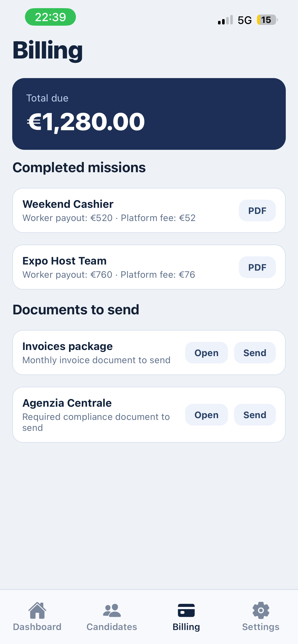Select the Expo Host Team mission title
The width and height of the screenshot is (298, 644).
[x=64, y=261]
